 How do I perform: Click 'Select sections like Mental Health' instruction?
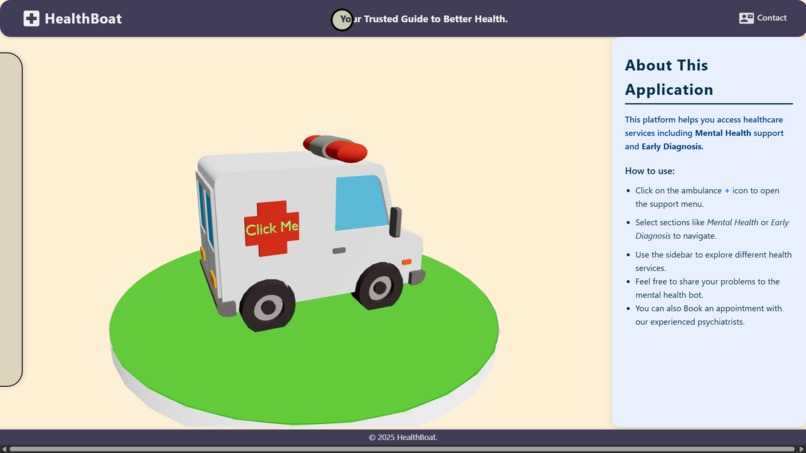click(x=712, y=229)
